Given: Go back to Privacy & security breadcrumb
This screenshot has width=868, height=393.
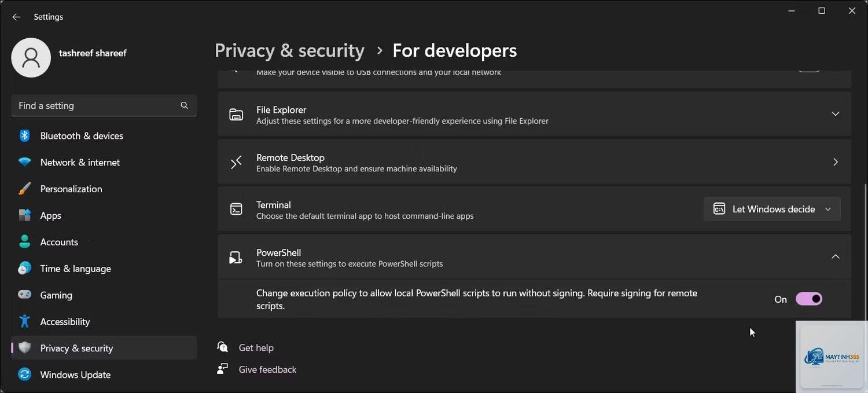Looking at the screenshot, I should 289,51.
